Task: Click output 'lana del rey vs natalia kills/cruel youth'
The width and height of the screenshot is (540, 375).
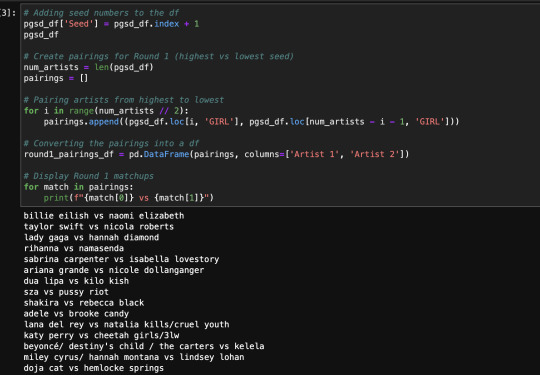Action: click(x=126, y=325)
